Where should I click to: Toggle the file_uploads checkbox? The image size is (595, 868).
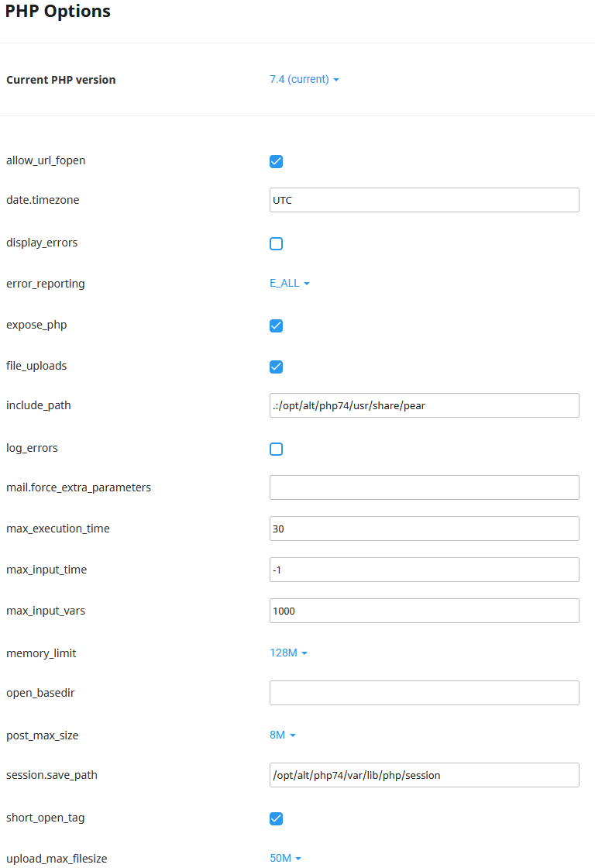click(276, 367)
